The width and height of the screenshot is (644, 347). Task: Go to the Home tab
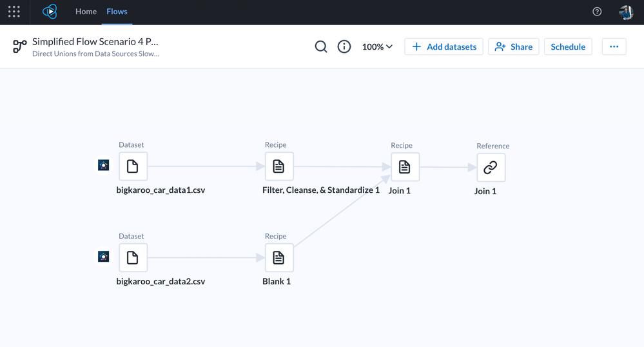pos(86,12)
